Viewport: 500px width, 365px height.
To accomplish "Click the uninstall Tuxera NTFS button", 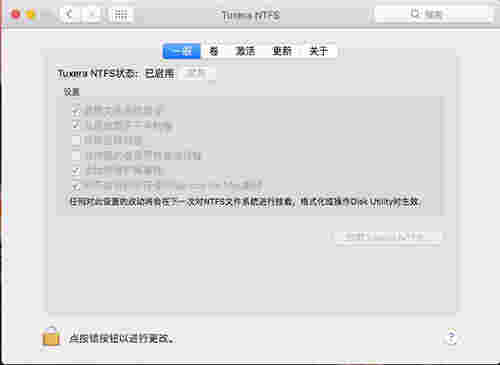I will point(388,237).
